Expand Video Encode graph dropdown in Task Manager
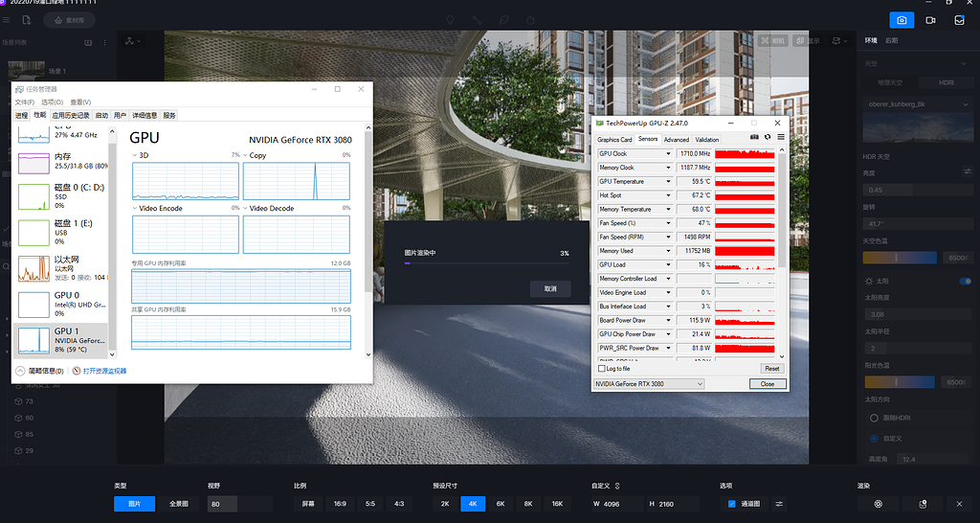The image size is (980, 523). 135,208
